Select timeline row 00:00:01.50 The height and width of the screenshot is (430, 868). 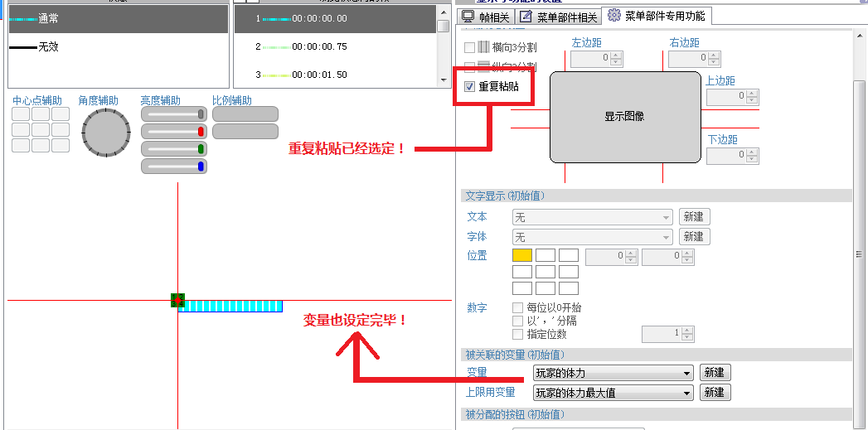click(335, 75)
